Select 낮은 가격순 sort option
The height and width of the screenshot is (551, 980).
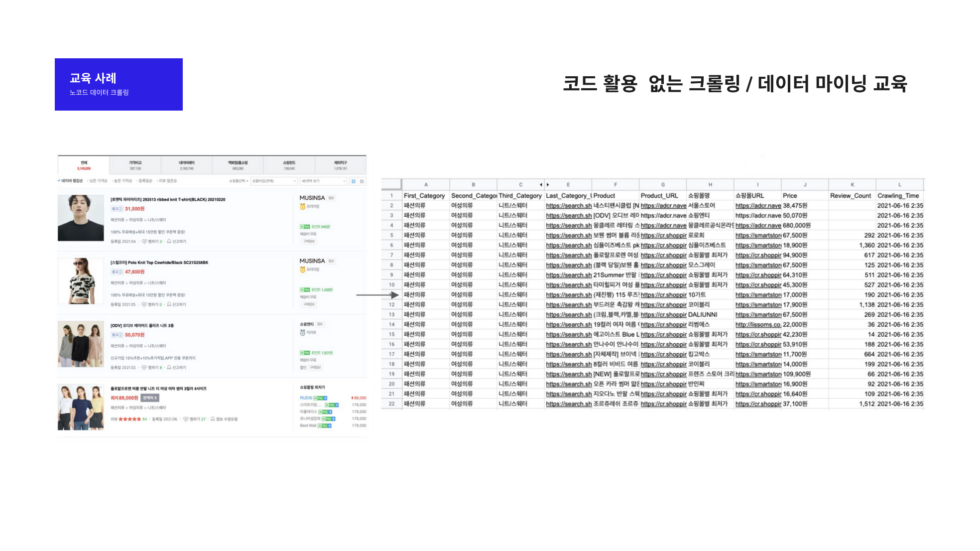coord(98,181)
